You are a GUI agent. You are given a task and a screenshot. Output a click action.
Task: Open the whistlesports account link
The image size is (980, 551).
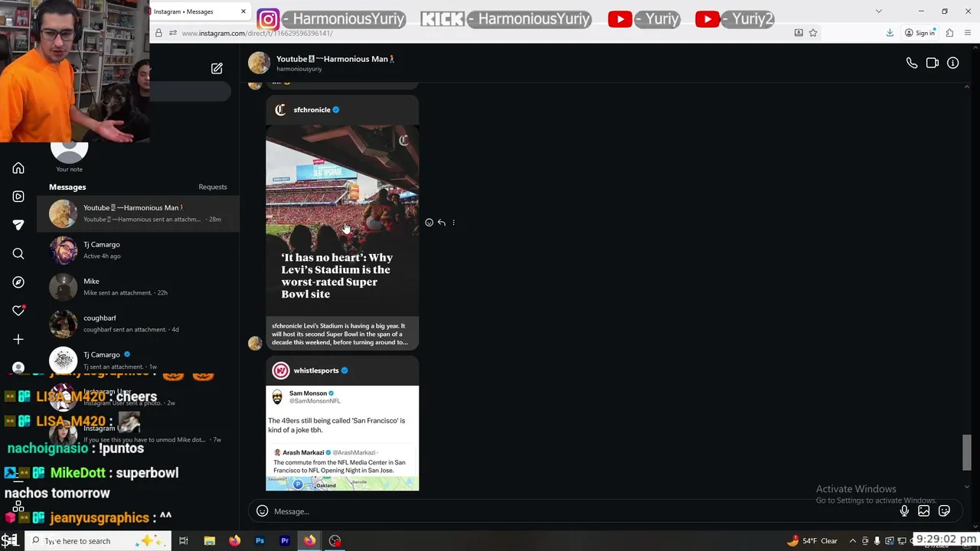(x=316, y=370)
